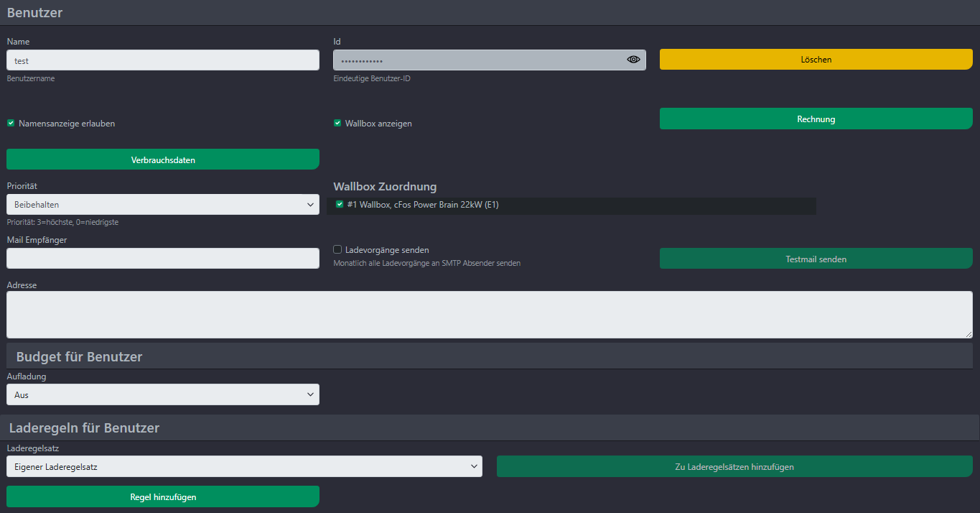The image size is (980, 513).
Task: Grab the Adresse textarea resize handle
Action: (969, 334)
